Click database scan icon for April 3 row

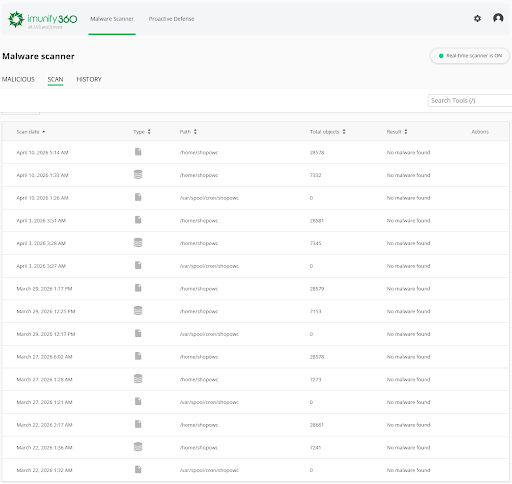point(138,243)
